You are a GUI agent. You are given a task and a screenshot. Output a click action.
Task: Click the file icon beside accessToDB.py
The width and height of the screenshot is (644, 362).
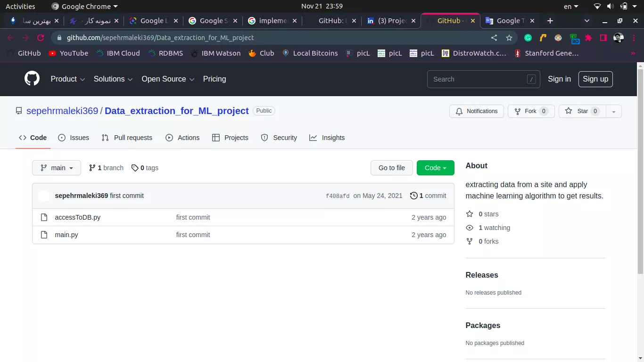tap(44, 217)
